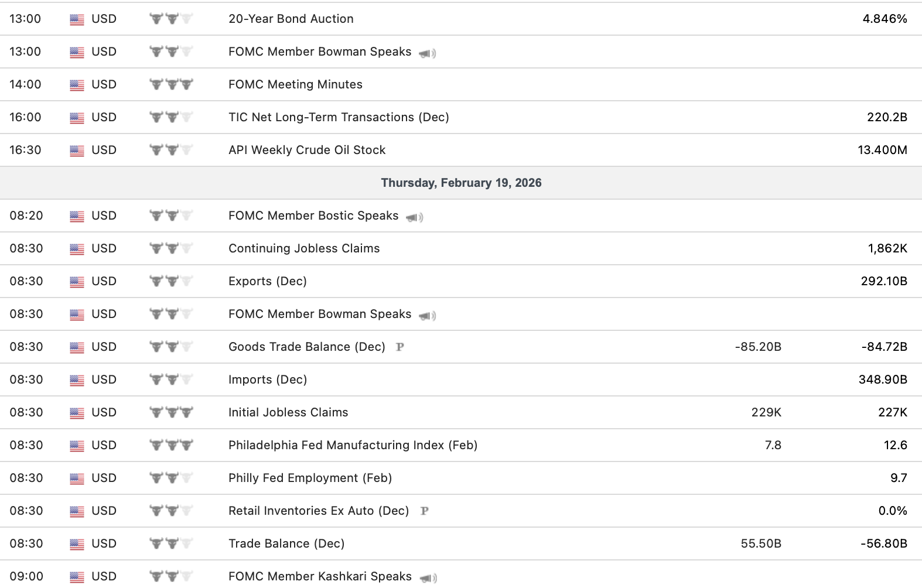Select the Trade Balance (Dec) event

point(286,543)
